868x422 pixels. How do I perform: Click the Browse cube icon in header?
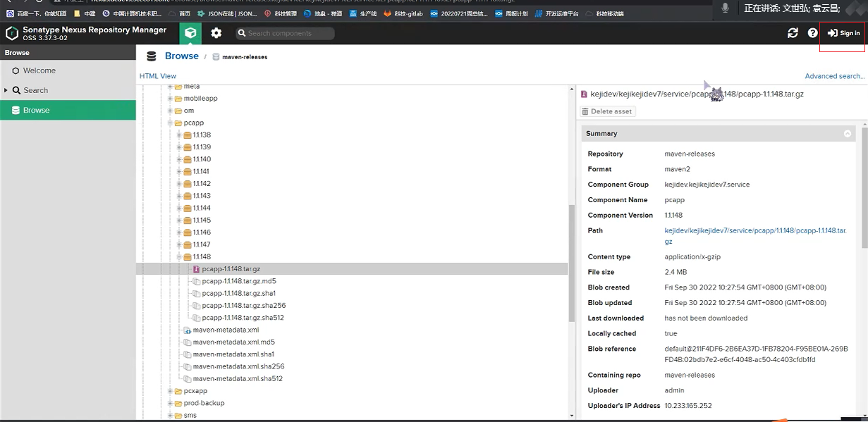coord(190,33)
